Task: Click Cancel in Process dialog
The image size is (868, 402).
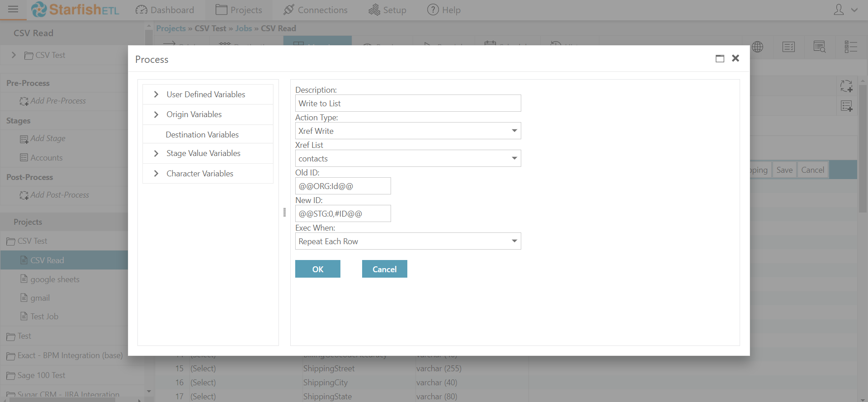Action: (384, 269)
